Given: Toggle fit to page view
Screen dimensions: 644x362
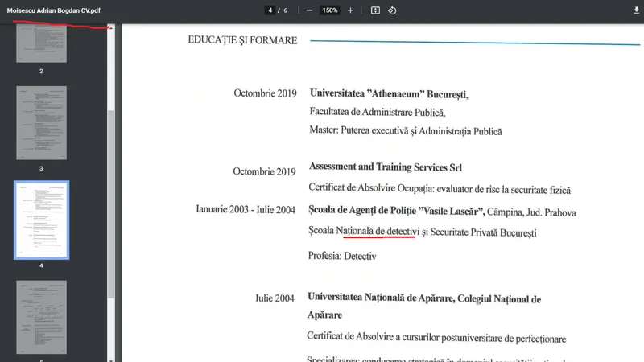Looking at the screenshot, I should pyautogui.click(x=375, y=10).
